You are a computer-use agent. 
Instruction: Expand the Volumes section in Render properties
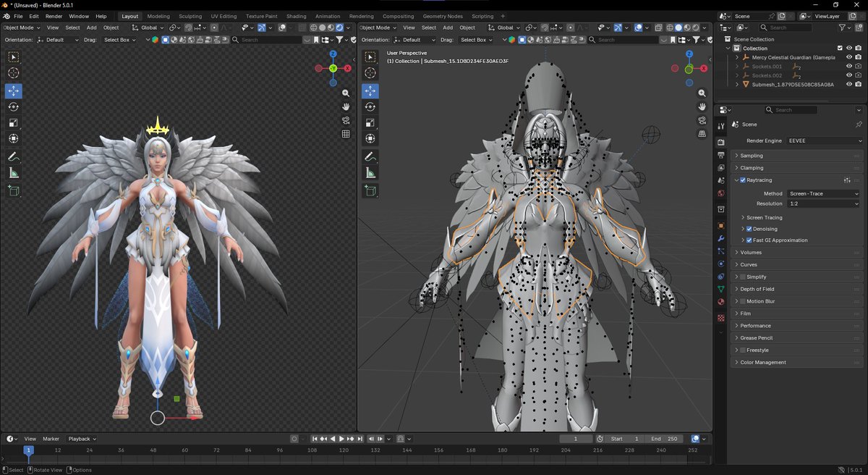752,252
